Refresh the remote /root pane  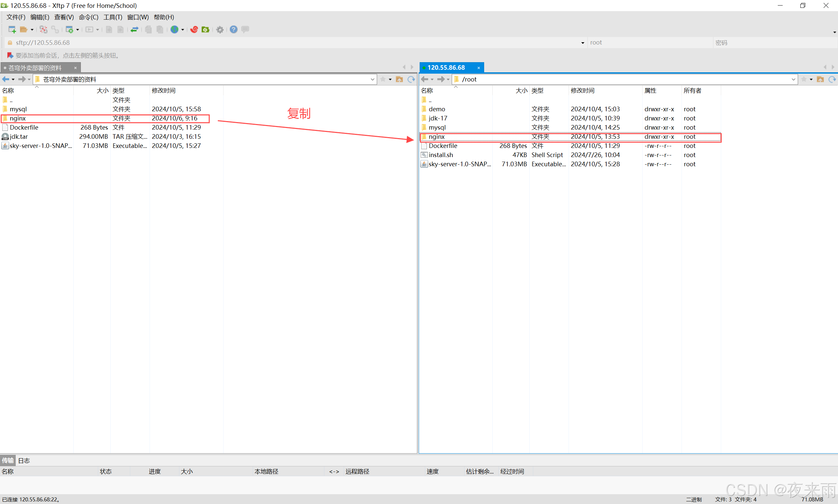click(x=832, y=79)
